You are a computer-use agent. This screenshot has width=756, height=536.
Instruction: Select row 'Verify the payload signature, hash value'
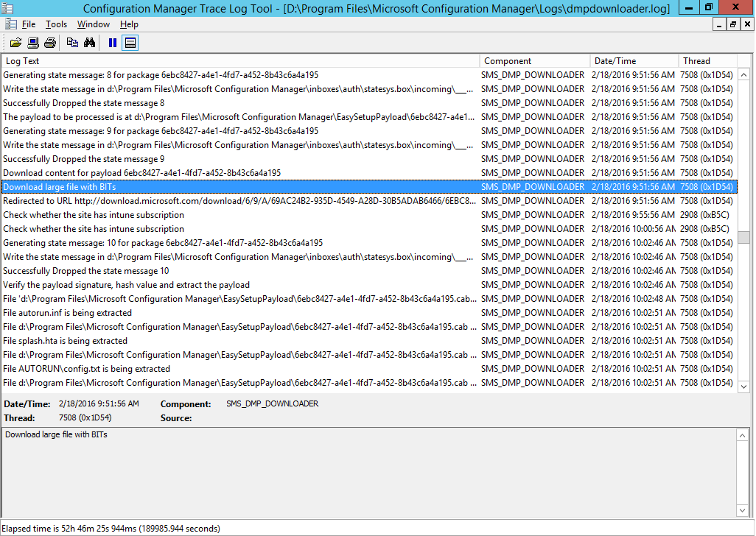click(x=369, y=285)
